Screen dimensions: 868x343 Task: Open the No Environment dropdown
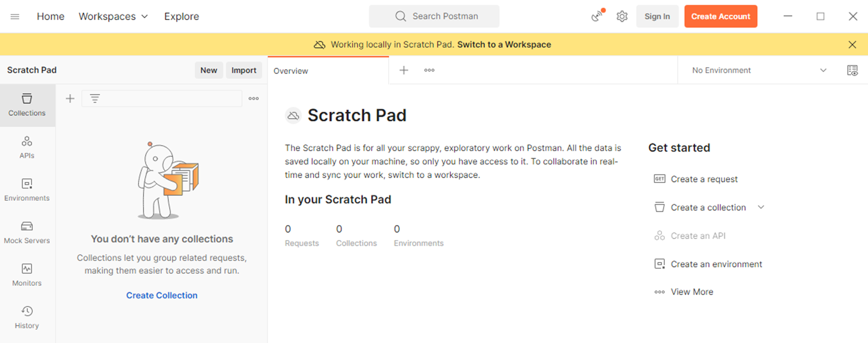759,70
